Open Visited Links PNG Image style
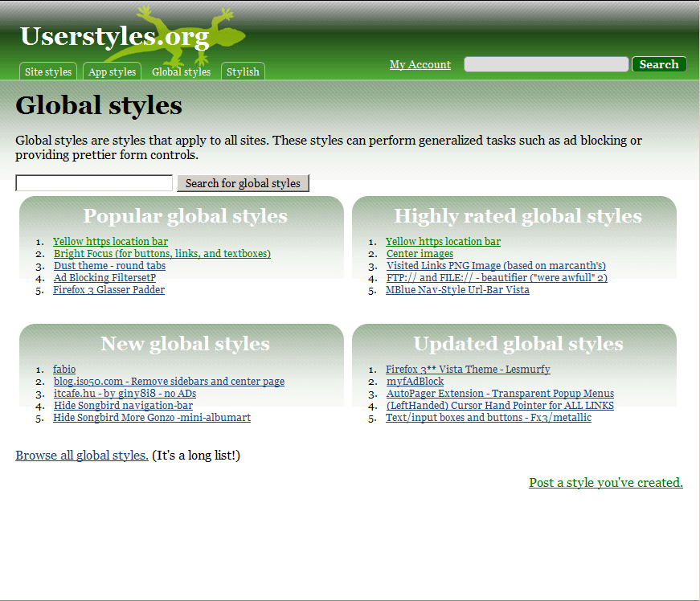 coord(497,265)
